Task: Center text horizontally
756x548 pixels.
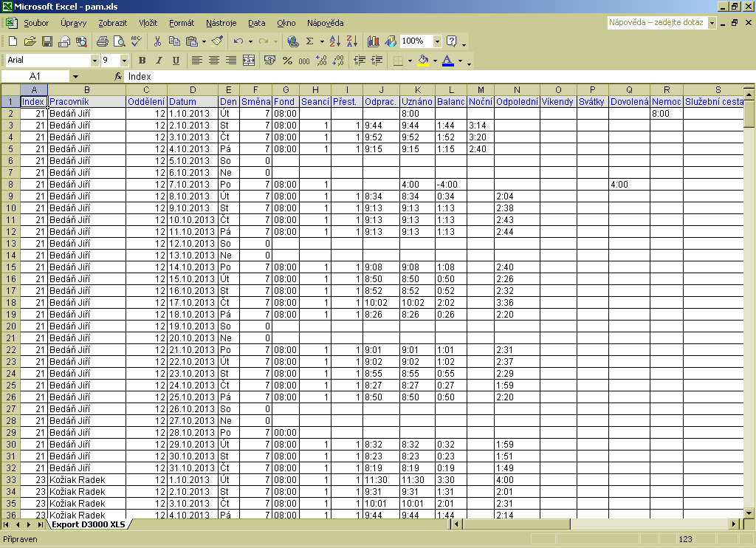Action: tap(213, 61)
